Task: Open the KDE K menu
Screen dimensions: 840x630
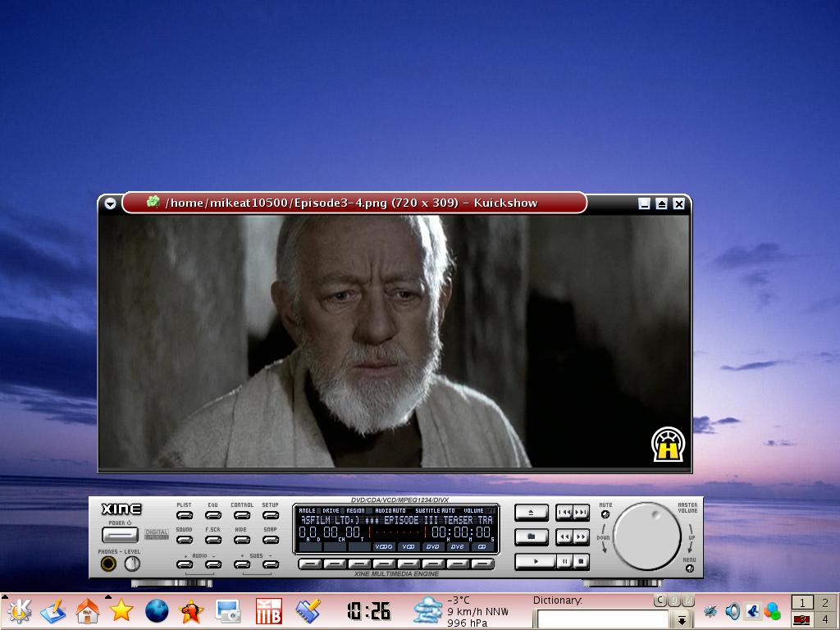Action: (x=19, y=611)
